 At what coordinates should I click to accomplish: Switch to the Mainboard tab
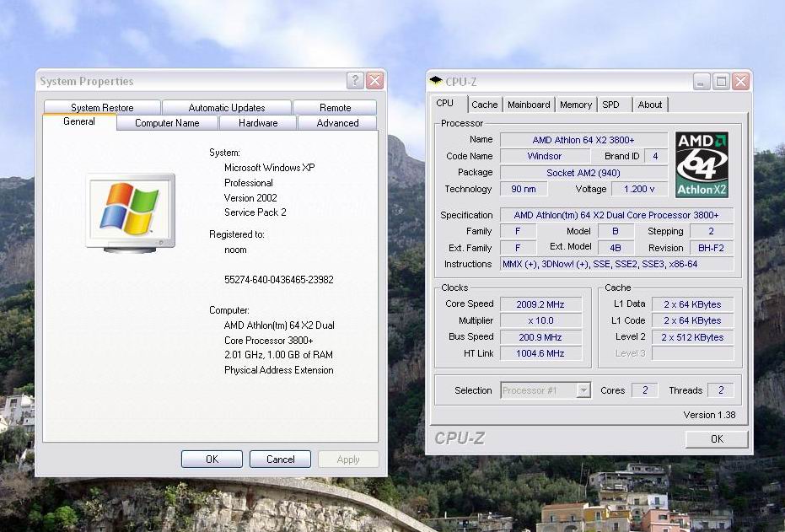point(529,105)
